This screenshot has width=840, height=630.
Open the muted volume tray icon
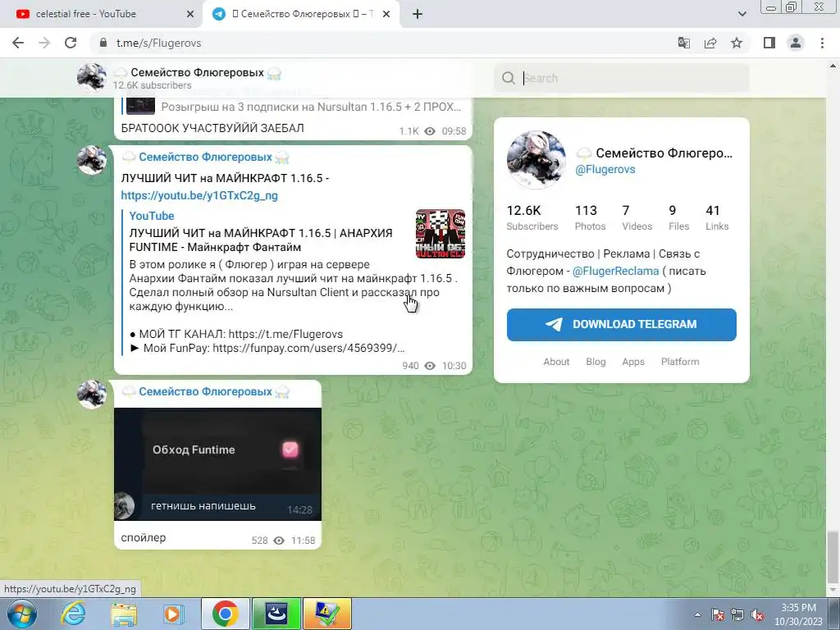tap(757, 614)
